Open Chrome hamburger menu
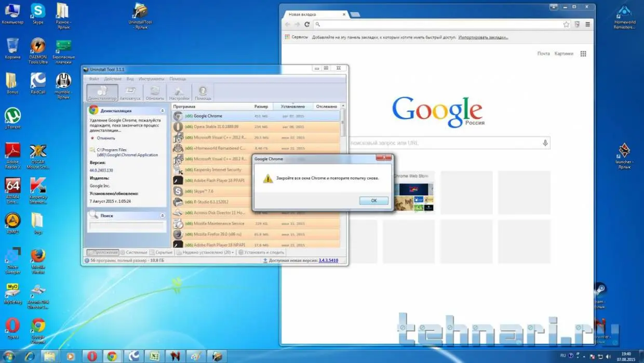644x363 pixels. click(x=588, y=24)
